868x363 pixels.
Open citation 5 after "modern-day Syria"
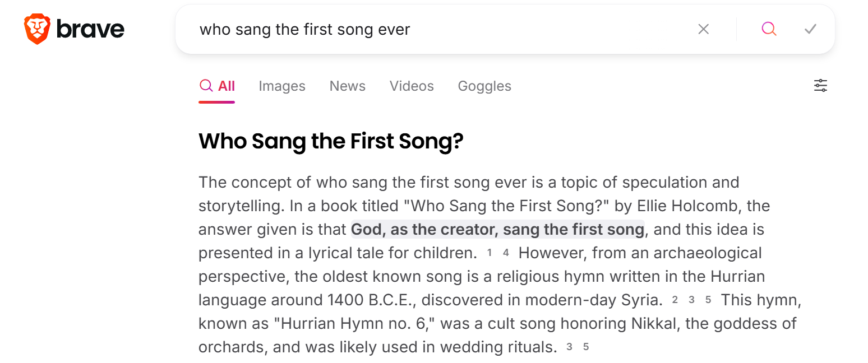[708, 300]
